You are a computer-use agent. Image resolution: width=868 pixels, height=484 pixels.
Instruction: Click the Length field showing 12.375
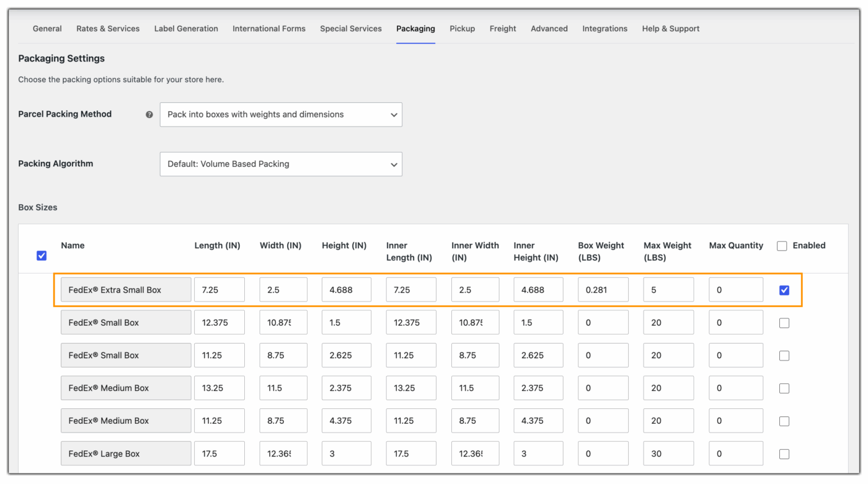pos(219,323)
